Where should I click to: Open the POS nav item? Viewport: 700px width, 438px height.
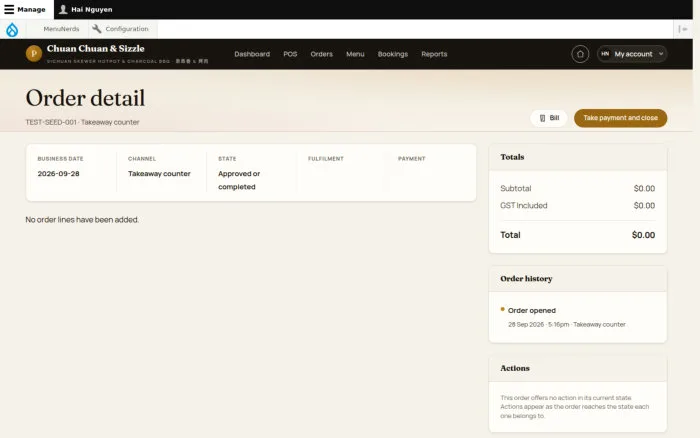pyautogui.click(x=290, y=54)
